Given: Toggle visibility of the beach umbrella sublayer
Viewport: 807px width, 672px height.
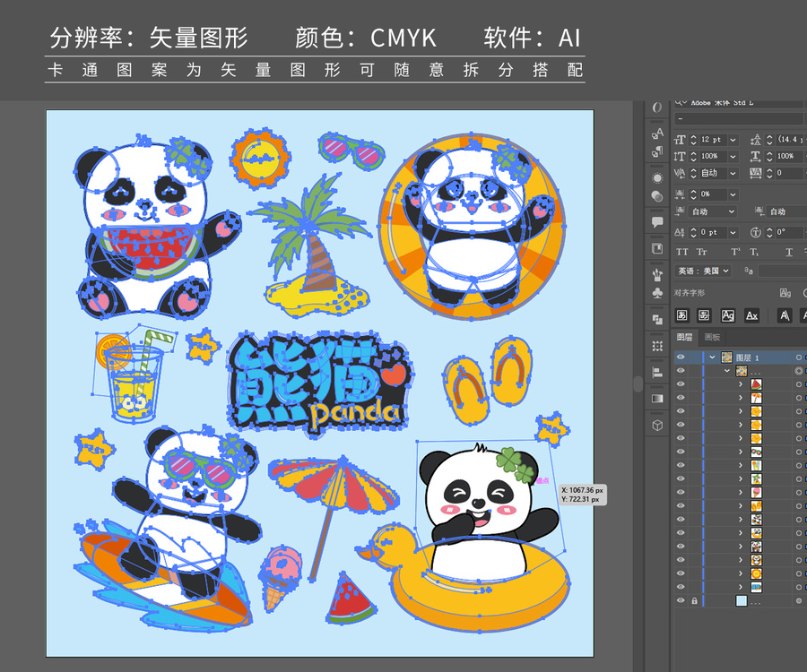Looking at the screenshot, I should 681,398.
